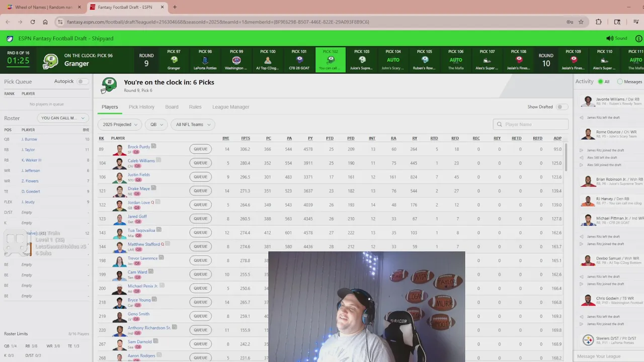
Task: Open the QB position filter dropdown
Action: pos(157,124)
